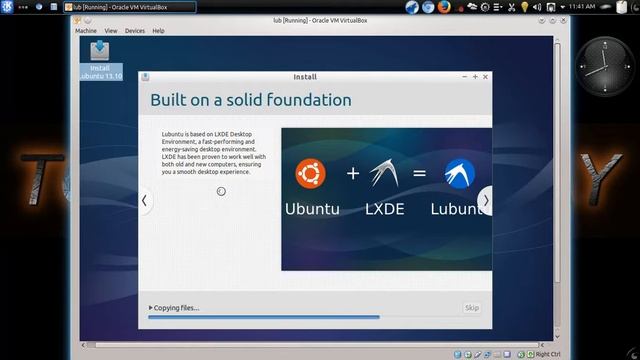Click the USB devices status icon
This screenshot has height=360, width=640.
point(478,354)
